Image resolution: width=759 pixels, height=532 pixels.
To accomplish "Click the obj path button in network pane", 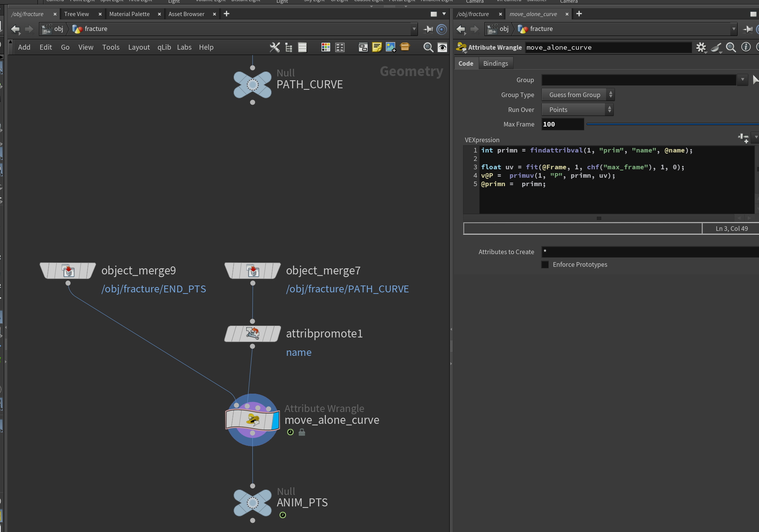I will tap(53, 29).
